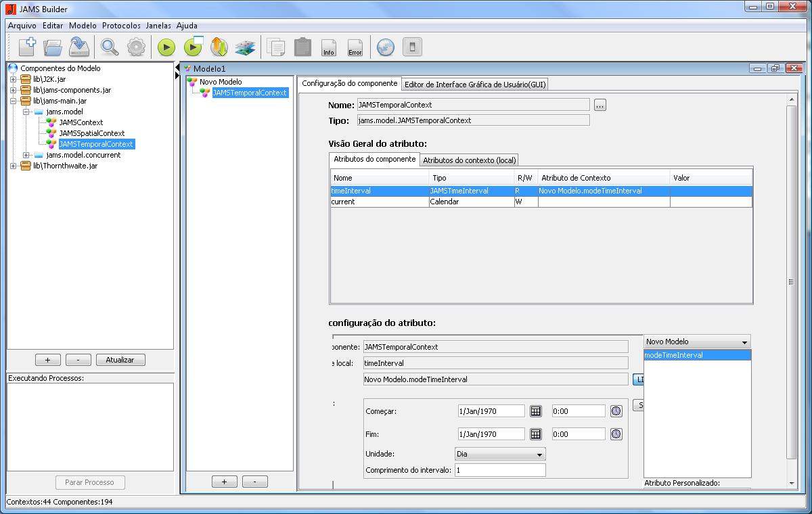The height and width of the screenshot is (514, 812).
Task: Open the Error log icon
Action: click(x=355, y=47)
